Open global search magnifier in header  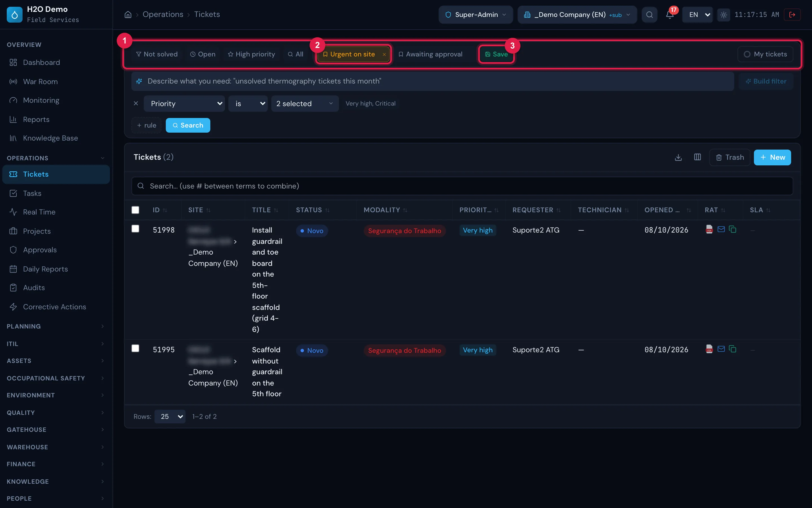pyautogui.click(x=649, y=15)
